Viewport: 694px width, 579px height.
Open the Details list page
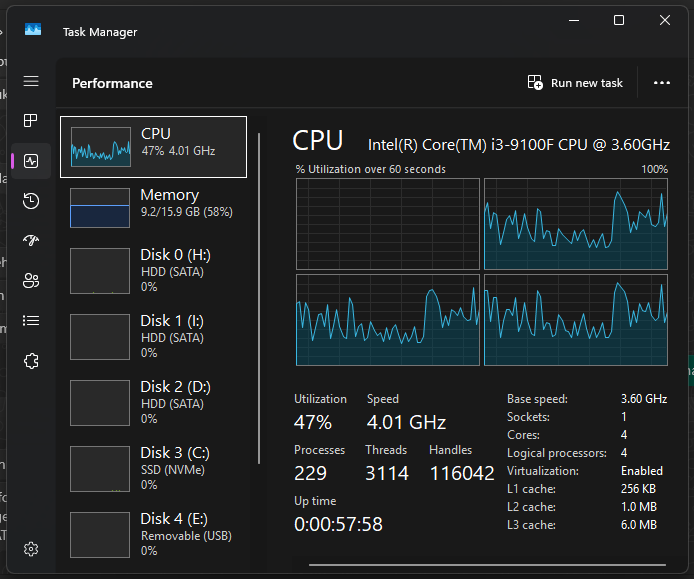pos(31,321)
